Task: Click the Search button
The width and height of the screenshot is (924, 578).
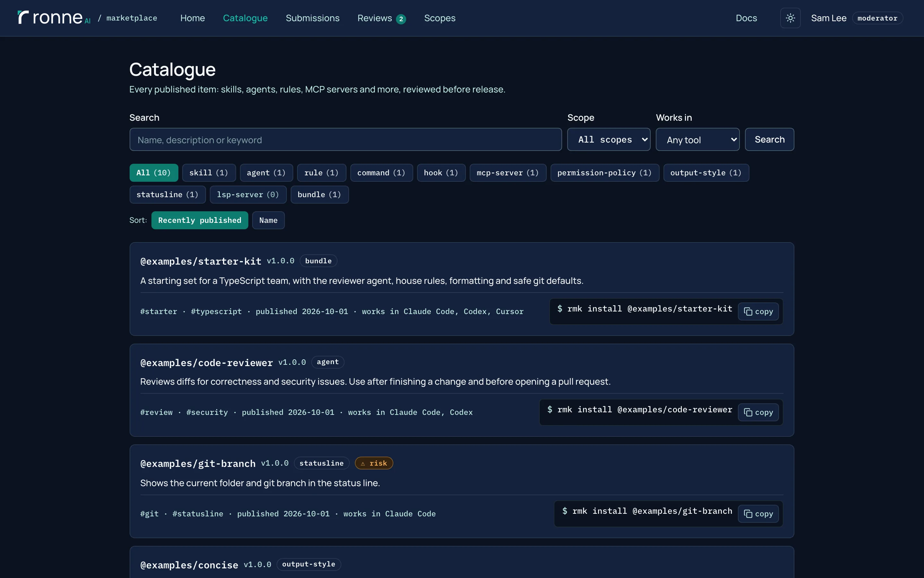Action: pos(769,140)
